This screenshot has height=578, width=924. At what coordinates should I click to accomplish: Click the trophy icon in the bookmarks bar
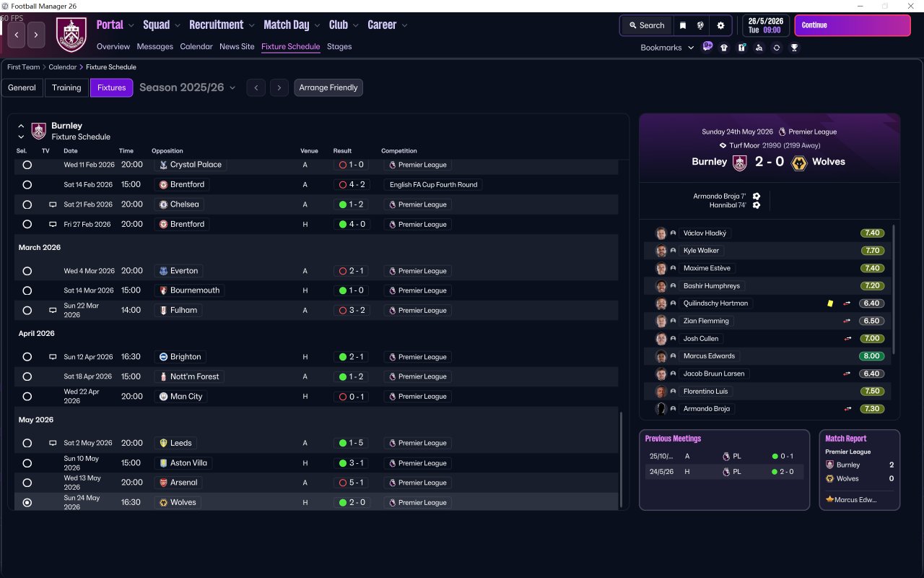[x=794, y=48]
